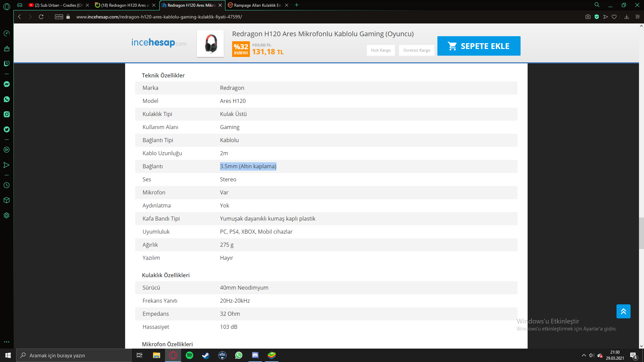Open the Easy Setup menu in the toolbar
Image resolution: width=644 pixels, height=362 pixels.
tap(638, 17)
